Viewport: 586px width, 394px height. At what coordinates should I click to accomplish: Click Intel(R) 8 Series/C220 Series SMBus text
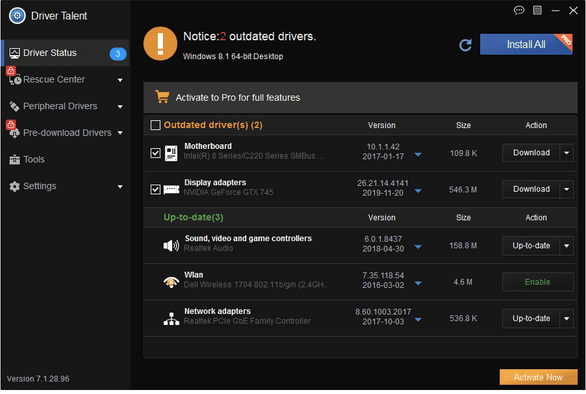(x=253, y=156)
